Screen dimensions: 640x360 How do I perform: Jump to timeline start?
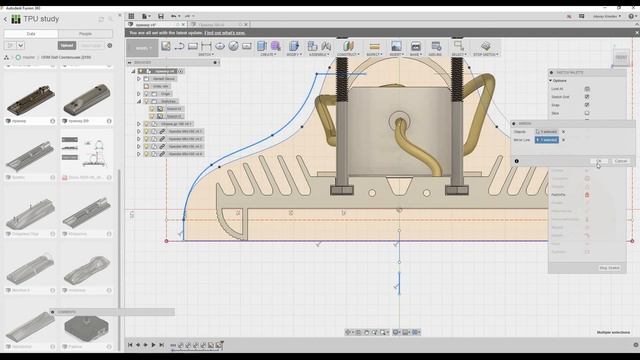tap(130, 345)
